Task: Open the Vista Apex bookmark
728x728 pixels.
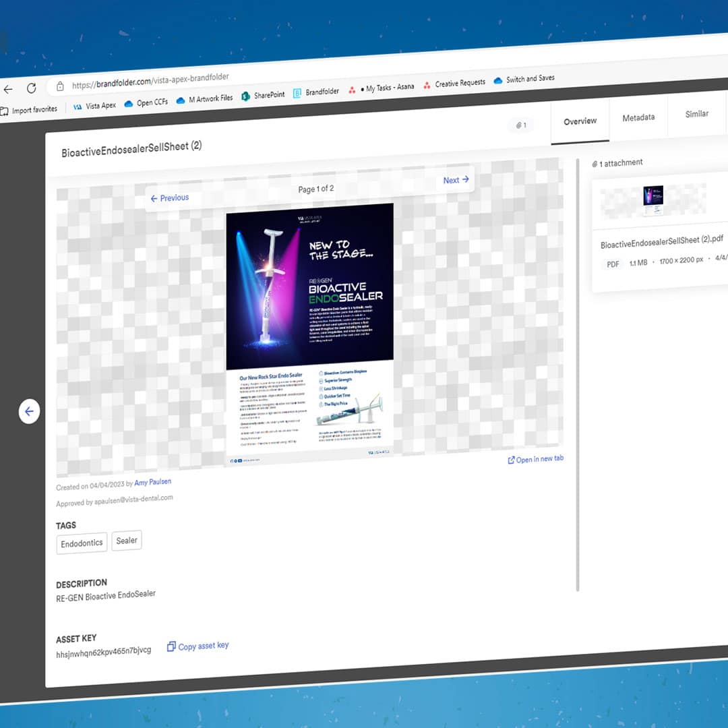Action: coord(94,106)
